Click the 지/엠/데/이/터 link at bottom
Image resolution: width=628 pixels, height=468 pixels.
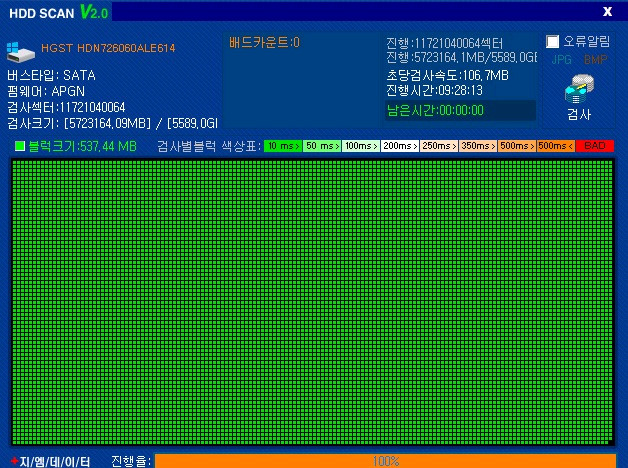point(51,462)
